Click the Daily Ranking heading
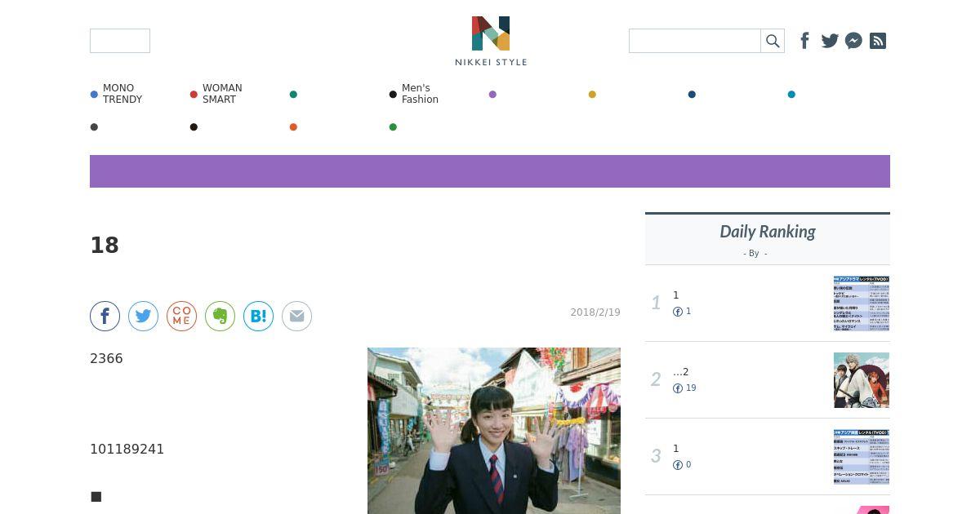Image resolution: width=980 pixels, height=514 pixels. click(x=768, y=232)
